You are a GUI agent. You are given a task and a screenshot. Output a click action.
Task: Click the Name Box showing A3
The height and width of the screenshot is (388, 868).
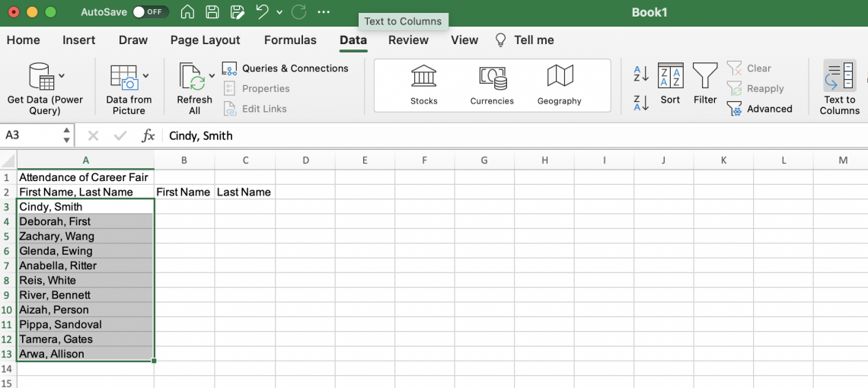[x=29, y=135]
